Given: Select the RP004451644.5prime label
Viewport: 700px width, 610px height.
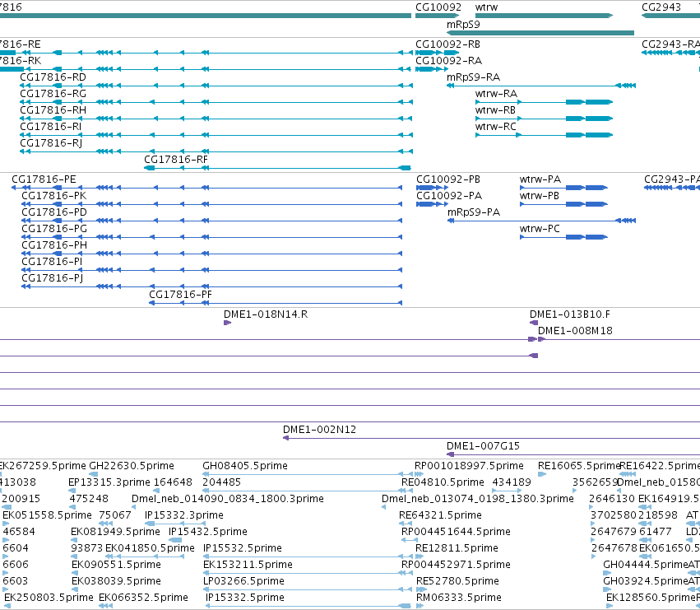Looking at the screenshot, I should (x=456, y=532).
